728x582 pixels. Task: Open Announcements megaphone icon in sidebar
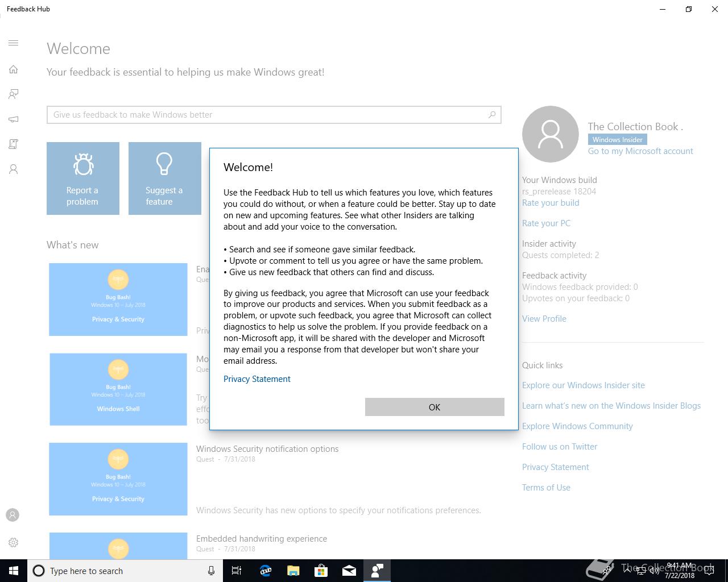[x=14, y=119]
